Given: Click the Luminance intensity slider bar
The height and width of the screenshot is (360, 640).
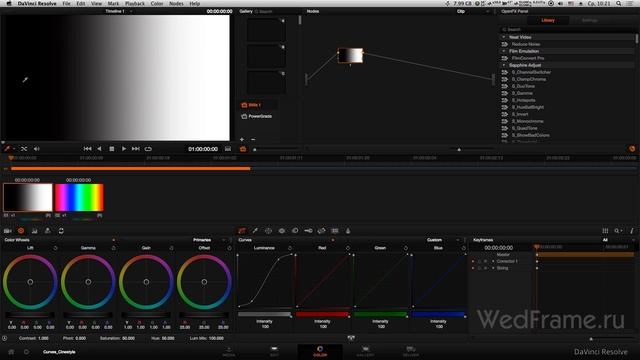Looking at the screenshot, I should coord(264,314).
